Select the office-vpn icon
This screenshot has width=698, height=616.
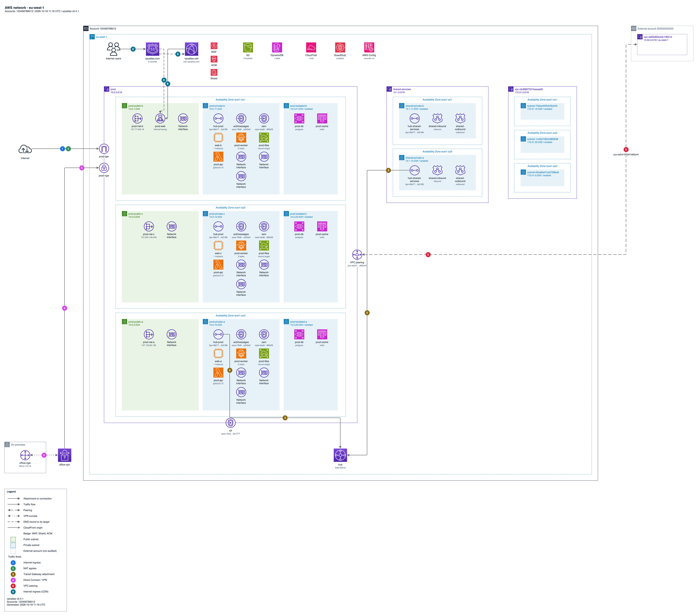tap(65, 455)
